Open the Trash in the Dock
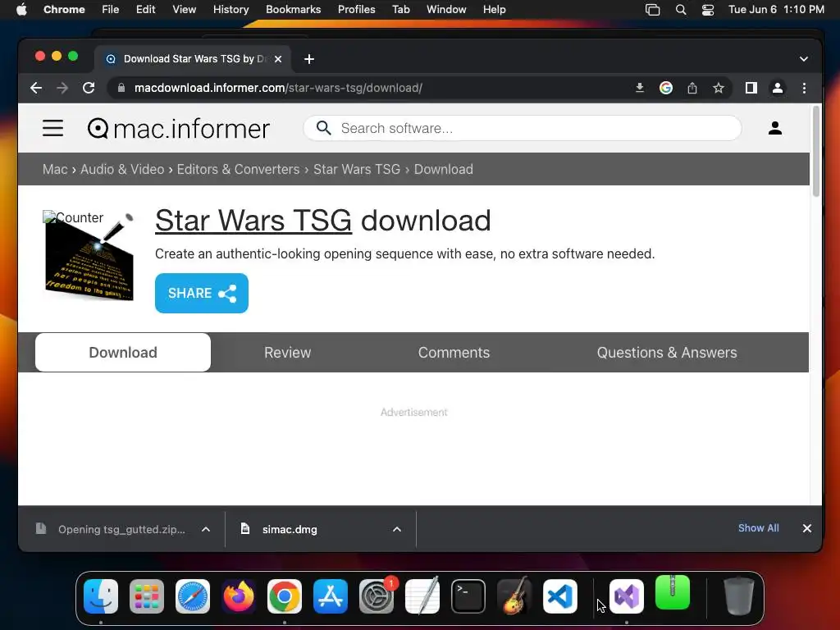840x630 pixels. pyautogui.click(x=739, y=596)
